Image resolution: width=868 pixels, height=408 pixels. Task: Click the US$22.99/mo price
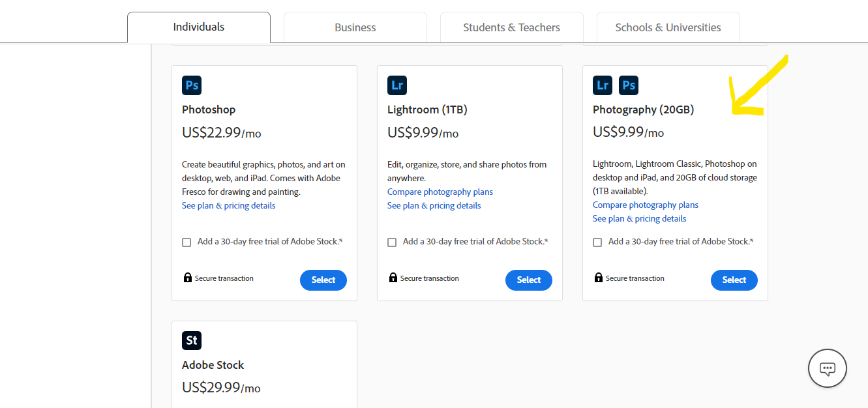pos(222,133)
